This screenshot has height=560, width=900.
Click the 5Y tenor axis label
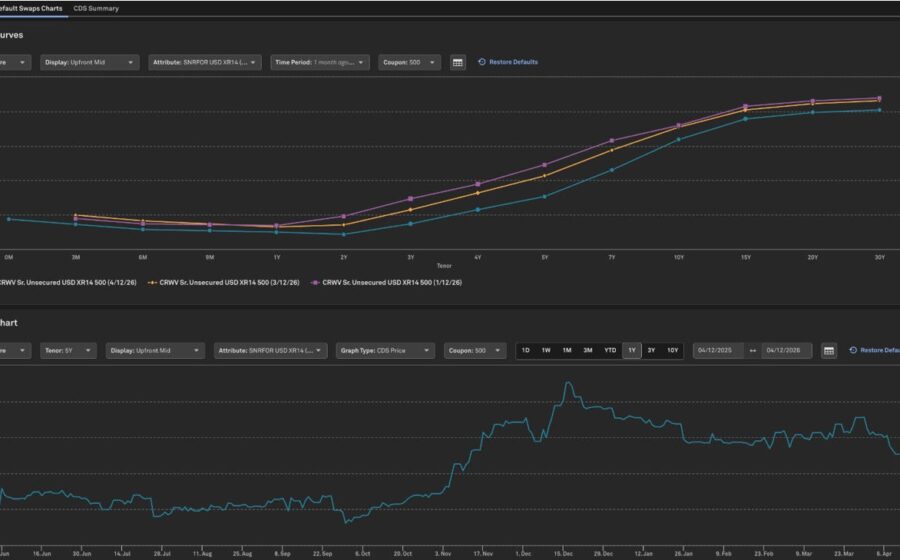click(x=545, y=258)
